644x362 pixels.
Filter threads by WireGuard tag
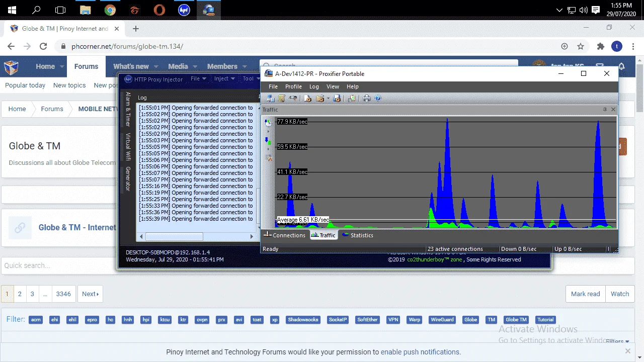(x=442, y=320)
